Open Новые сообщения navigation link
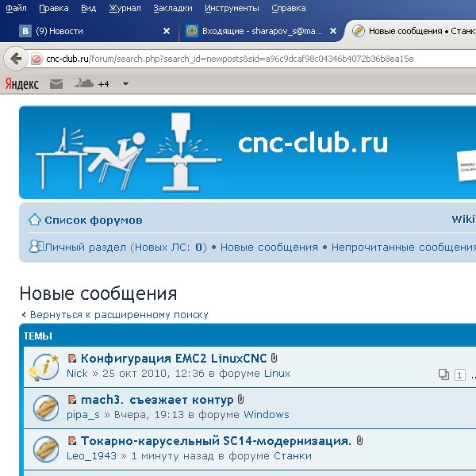This screenshot has height=476, width=476. [x=269, y=247]
